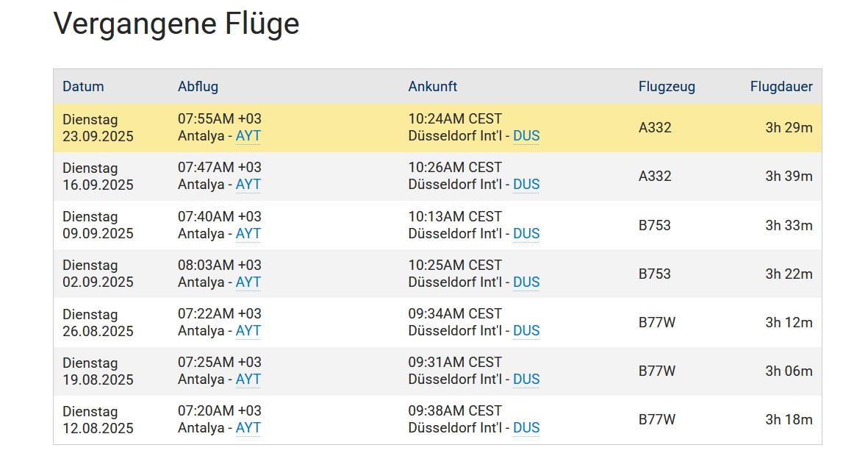Click the Abflug column header
The image size is (868, 456).
coord(198,87)
